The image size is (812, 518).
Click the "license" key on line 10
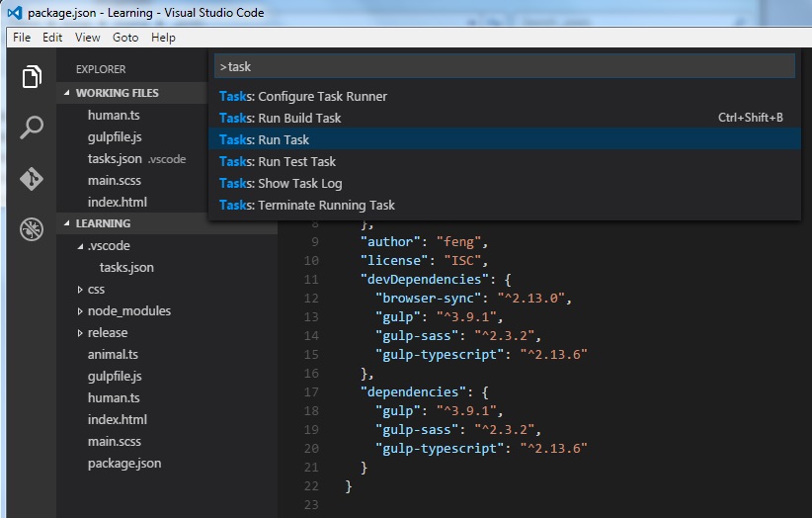[394, 260]
